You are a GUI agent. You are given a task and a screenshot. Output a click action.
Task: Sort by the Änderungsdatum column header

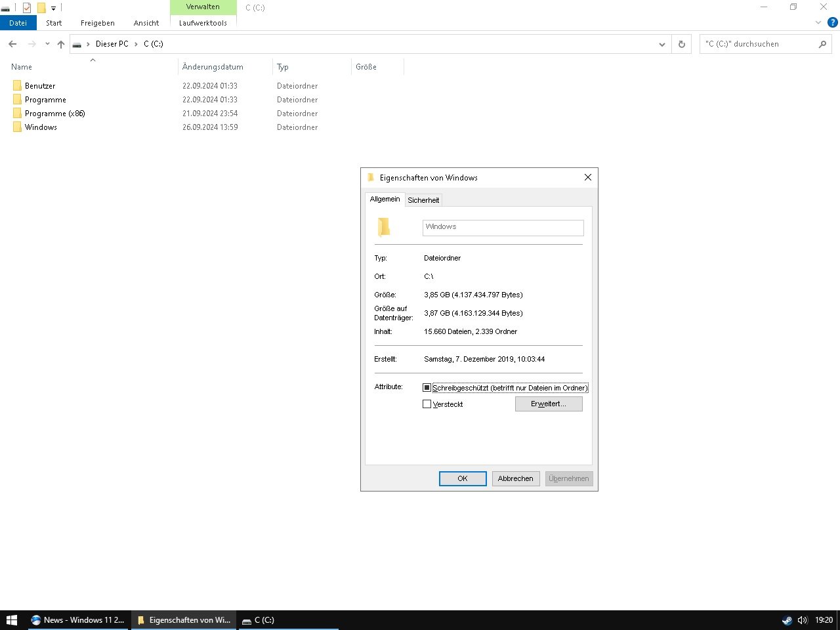(225, 67)
